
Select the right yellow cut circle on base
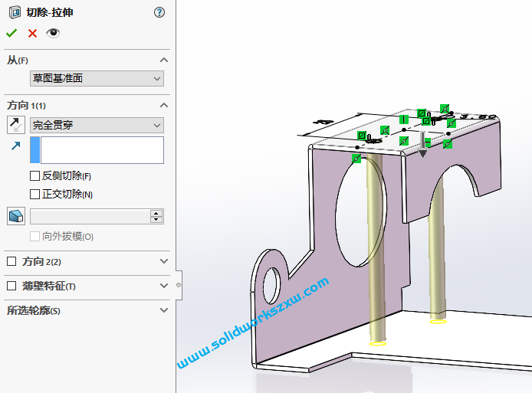pos(438,322)
